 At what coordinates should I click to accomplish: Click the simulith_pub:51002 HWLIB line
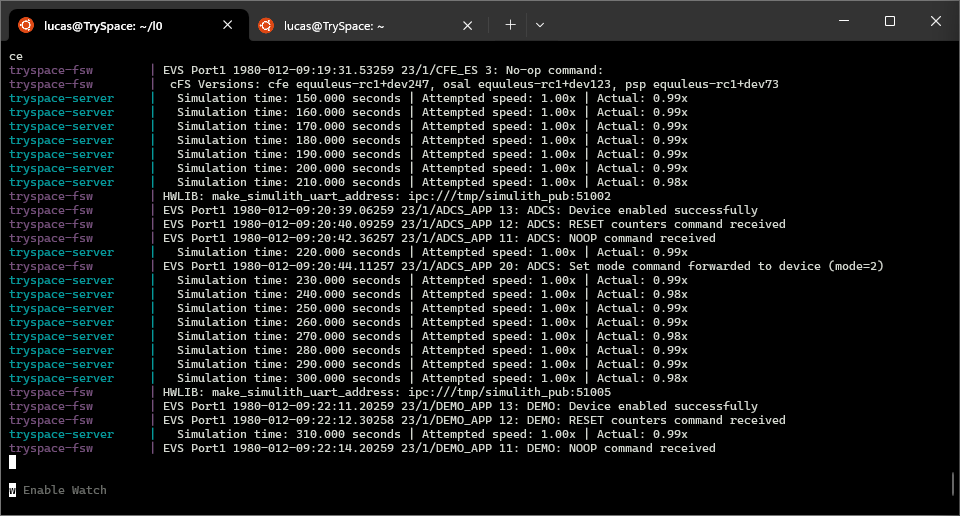(x=387, y=196)
